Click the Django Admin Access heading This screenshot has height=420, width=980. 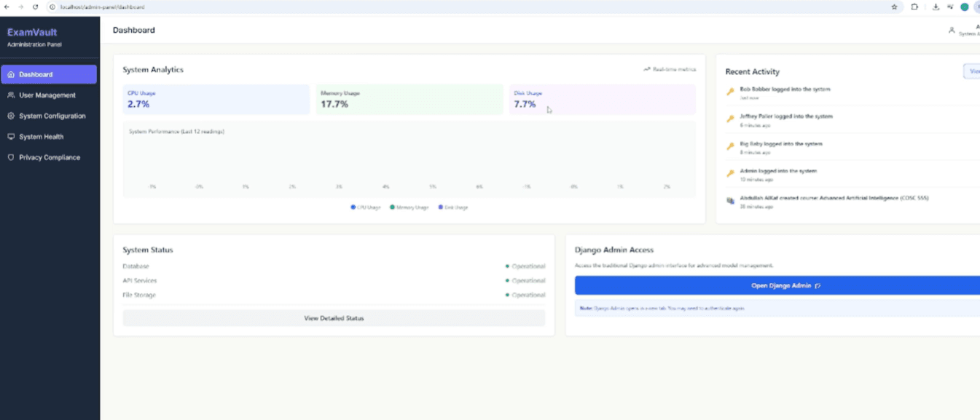point(614,250)
